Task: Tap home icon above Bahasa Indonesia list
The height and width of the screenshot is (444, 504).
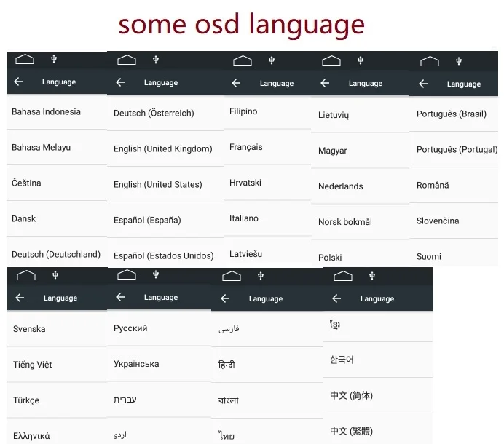Action: click(x=25, y=59)
